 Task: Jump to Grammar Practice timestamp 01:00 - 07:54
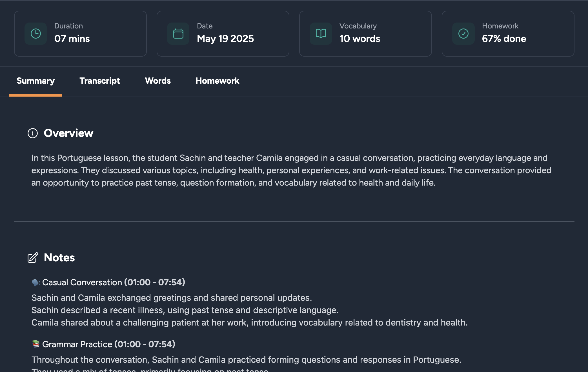pyautogui.click(x=145, y=344)
